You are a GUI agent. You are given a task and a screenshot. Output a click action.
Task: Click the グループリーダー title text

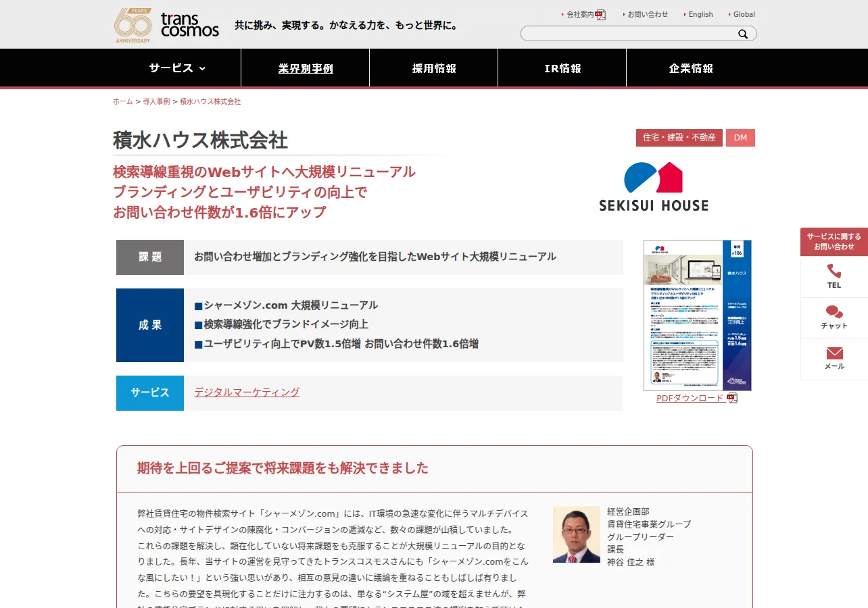tap(640, 537)
